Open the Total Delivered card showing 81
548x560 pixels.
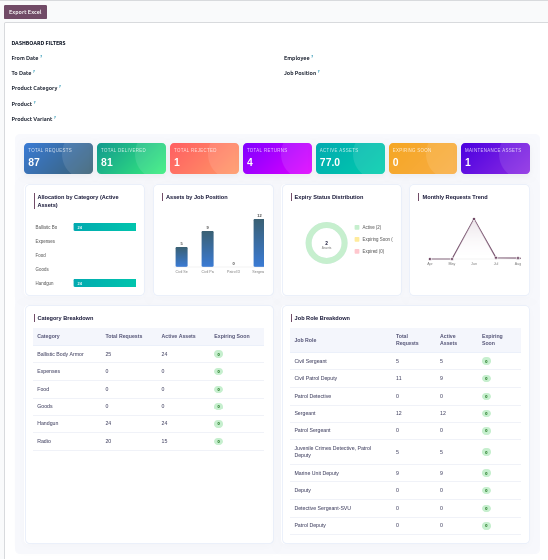pos(131,159)
